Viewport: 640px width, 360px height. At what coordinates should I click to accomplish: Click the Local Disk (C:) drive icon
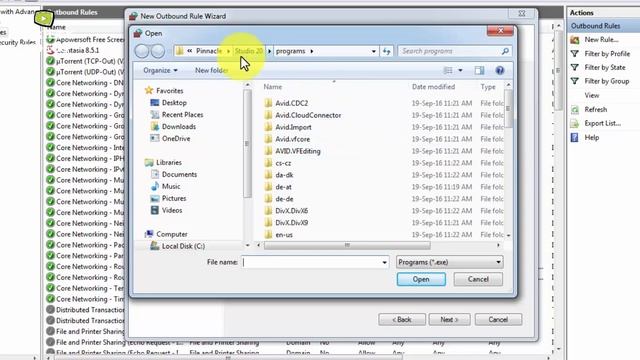point(155,246)
